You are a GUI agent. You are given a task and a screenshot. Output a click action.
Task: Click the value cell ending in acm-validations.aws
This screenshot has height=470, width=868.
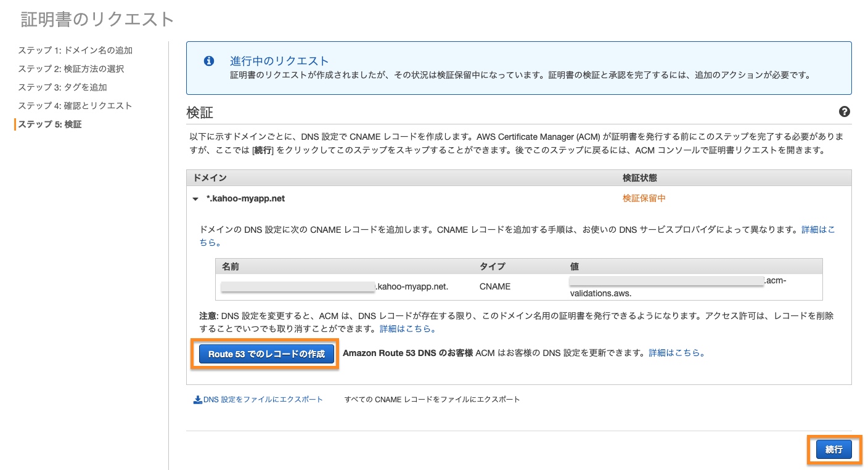678,286
